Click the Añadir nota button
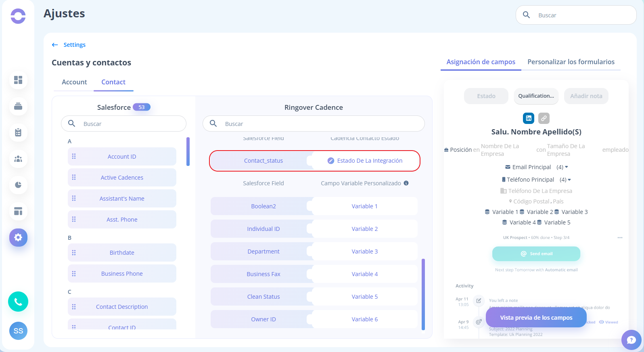 point(586,96)
